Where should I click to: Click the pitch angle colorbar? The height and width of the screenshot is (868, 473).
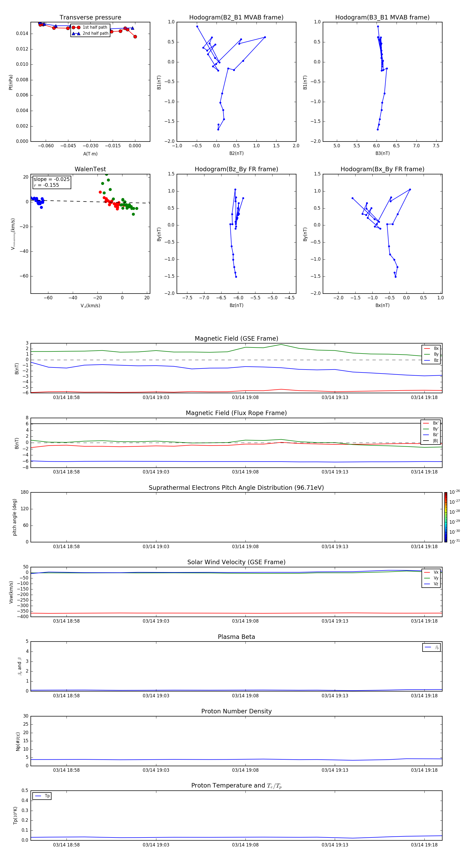tap(446, 517)
